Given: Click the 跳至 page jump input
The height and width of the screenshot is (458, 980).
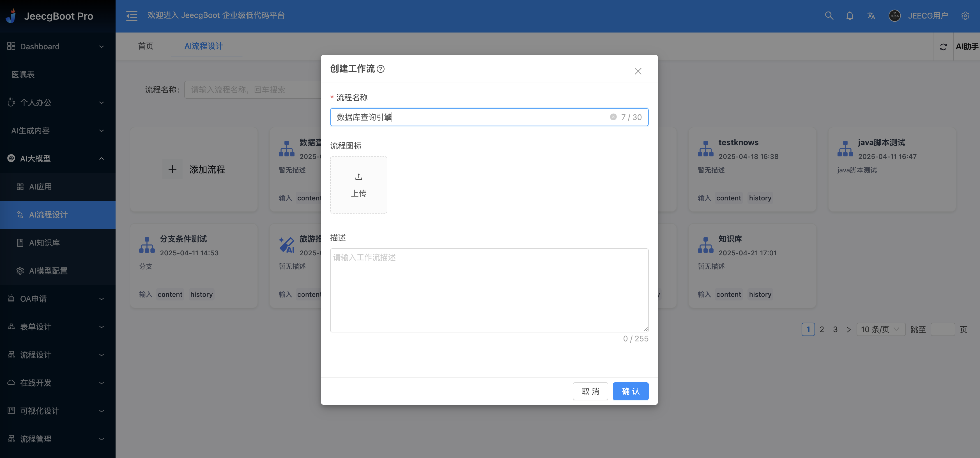Looking at the screenshot, I should [x=942, y=329].
